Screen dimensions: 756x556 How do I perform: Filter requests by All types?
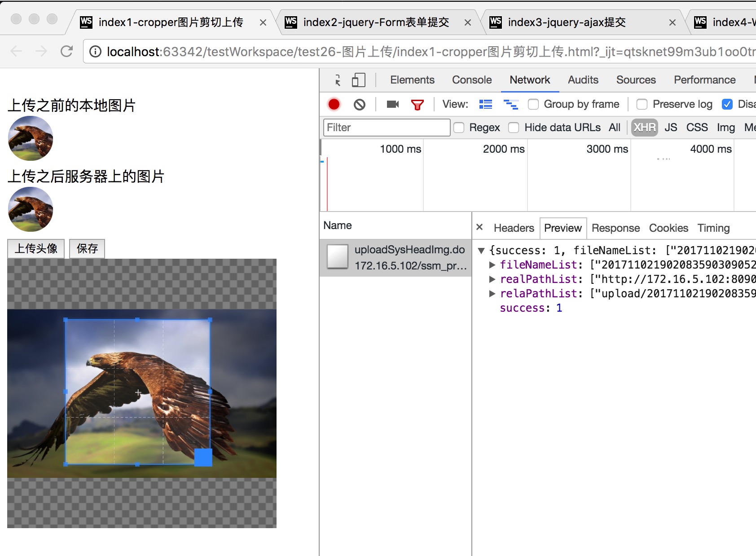pos(615,128)
